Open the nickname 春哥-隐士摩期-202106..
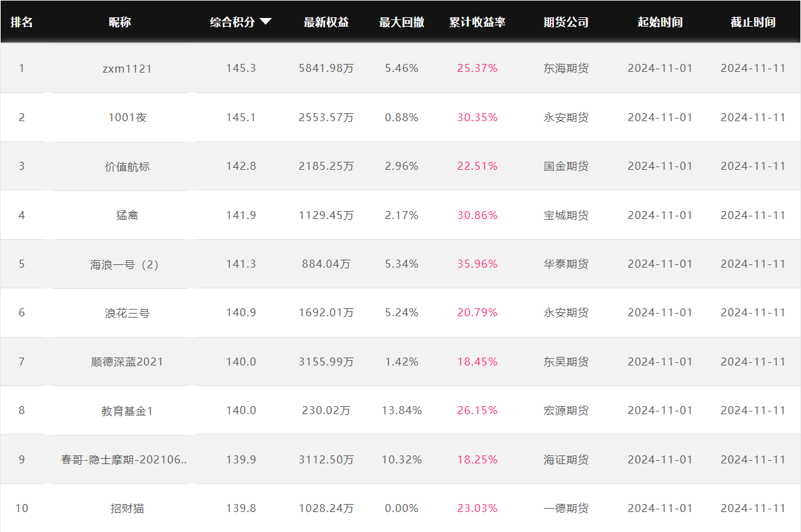 pyautogui.click(x=124, y=459)
